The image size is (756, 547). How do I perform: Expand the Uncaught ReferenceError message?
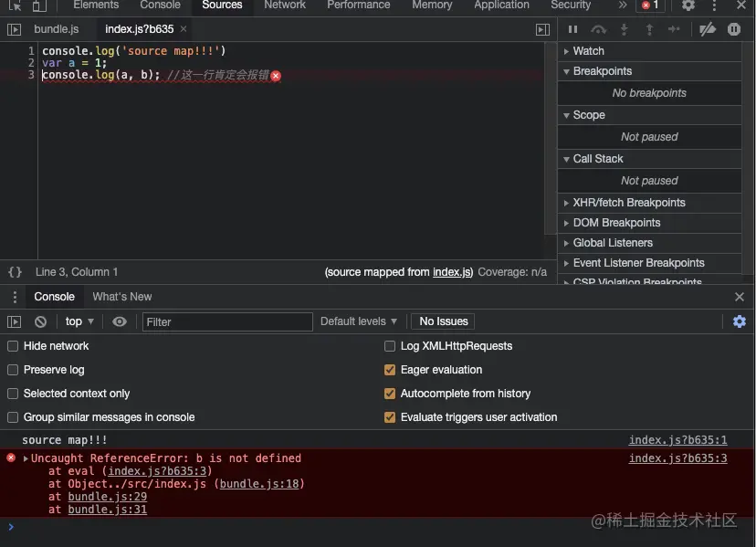coord(26,458)
